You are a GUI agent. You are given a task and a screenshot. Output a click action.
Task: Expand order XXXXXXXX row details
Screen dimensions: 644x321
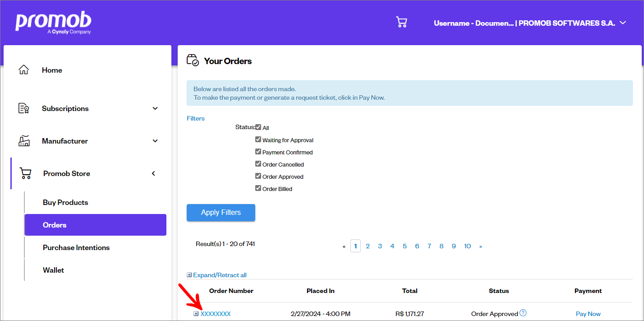tap(196, 314)
